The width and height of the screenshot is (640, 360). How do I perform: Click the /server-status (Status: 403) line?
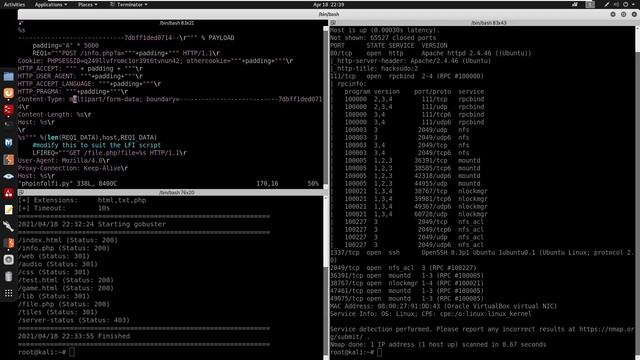point(74,320)
